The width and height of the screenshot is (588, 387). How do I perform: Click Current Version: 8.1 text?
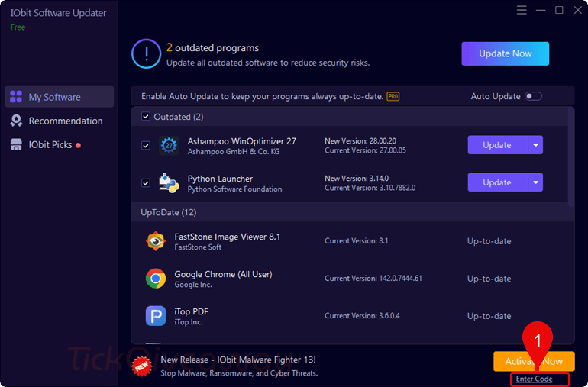pyautogui.click(x=357, y=240)
